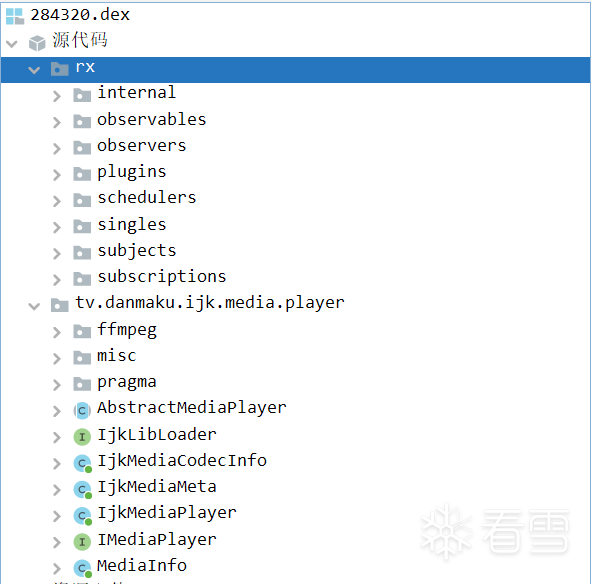
Task: Select the IjkMediaPlayer class name
Action: tap(167, 513)
